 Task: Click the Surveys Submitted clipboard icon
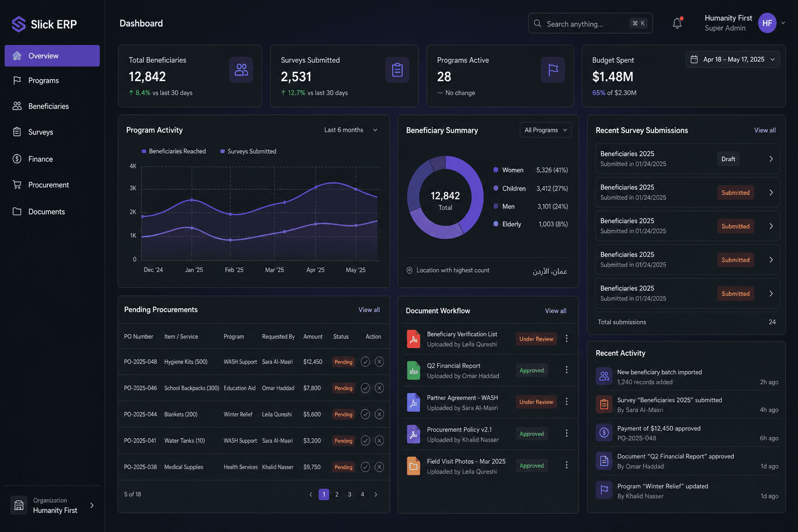pyautogui.click(x=397, y=70)
